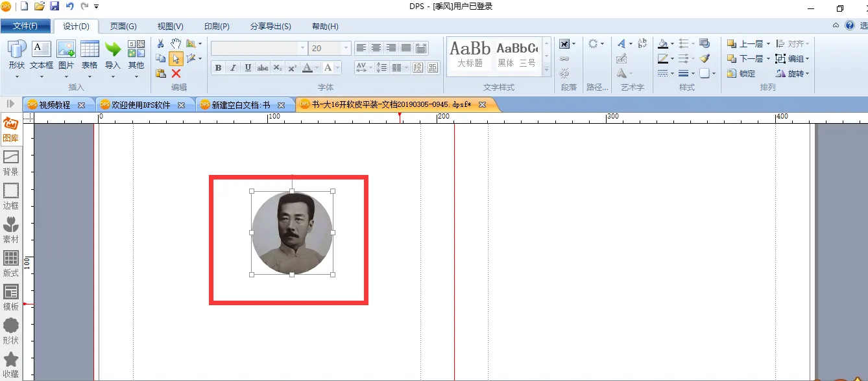The width and height of the screenshot is (868, 381).
Task: Select the hand pan tool
Action: pos(176,43)
